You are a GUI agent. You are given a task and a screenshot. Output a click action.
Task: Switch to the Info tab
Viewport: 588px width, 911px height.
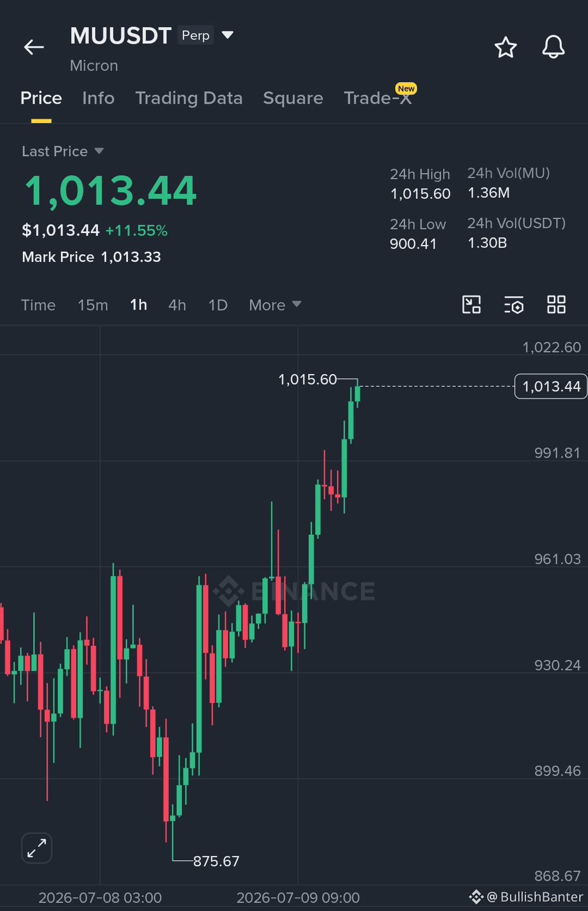coord(99,98)
